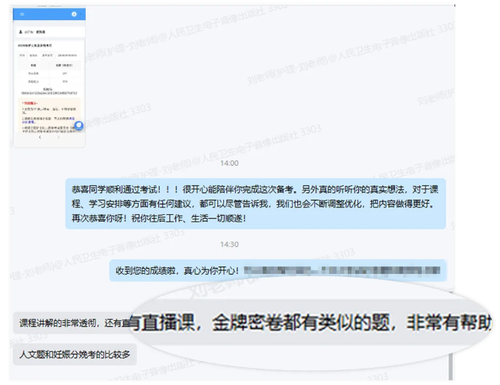Screen dimensions: 500x385
Task: Open the hamburger menu in the score thumbnail
Action: [x=22, y=14]
